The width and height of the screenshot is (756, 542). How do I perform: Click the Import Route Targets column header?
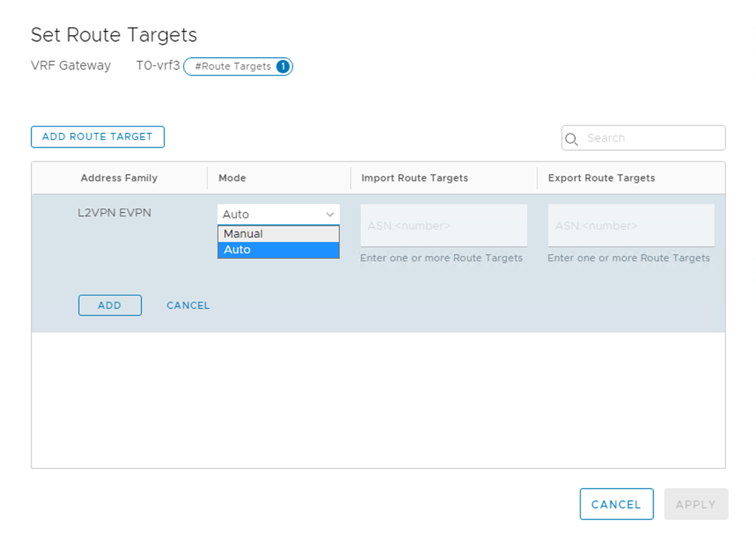414,178
